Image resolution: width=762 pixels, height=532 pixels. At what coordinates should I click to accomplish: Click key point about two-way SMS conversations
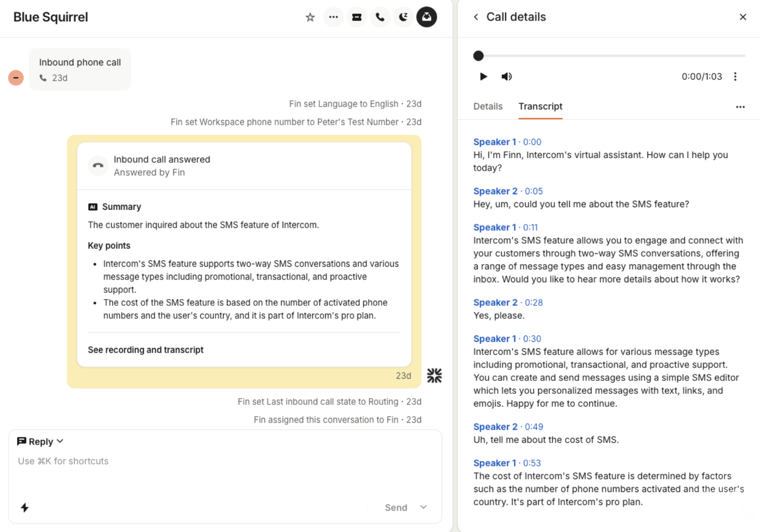(251, 277)
